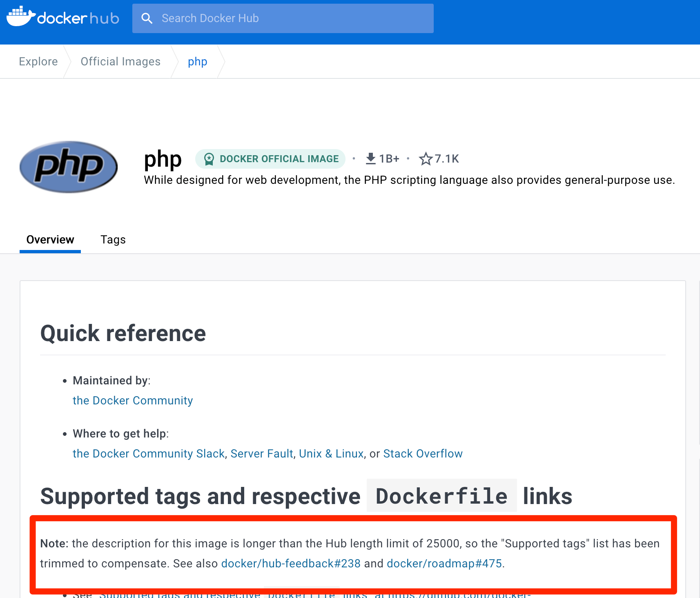Open Official Images breadcrumb
700x598 pixels.
[120, 62]
